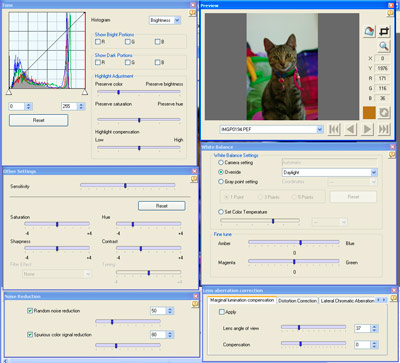Image resolution: width=400 pixels, height=363 pixels.
Task: Open the IMGP0194.PEF file dropdown
Action: tap(271, 129)
